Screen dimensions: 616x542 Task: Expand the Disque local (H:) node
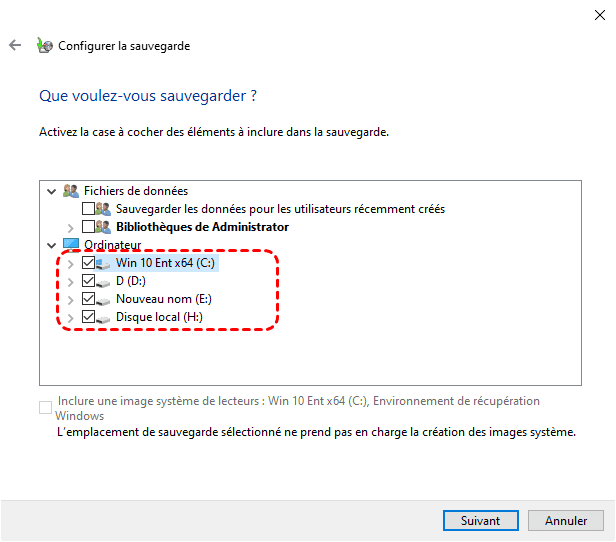(x=70, y=317)
